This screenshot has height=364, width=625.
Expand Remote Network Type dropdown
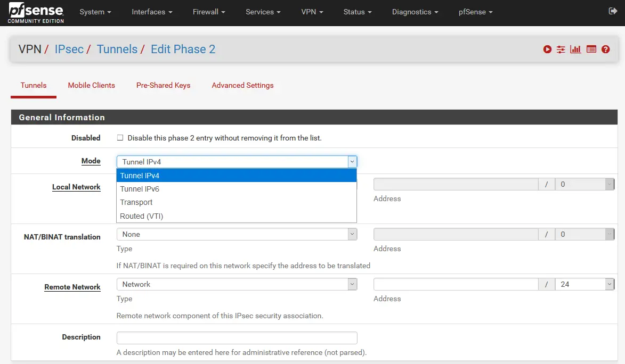tap(237, 284)
